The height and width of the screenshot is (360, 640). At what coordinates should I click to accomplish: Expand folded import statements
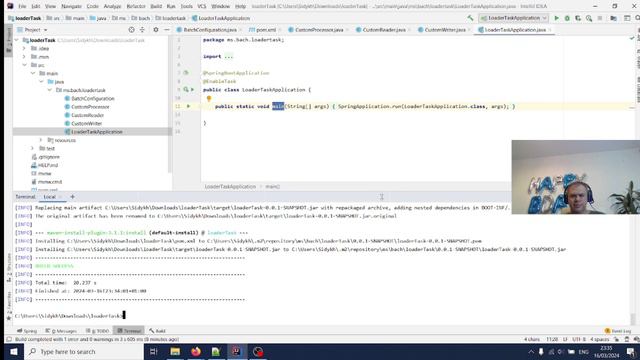coord(229,57)
